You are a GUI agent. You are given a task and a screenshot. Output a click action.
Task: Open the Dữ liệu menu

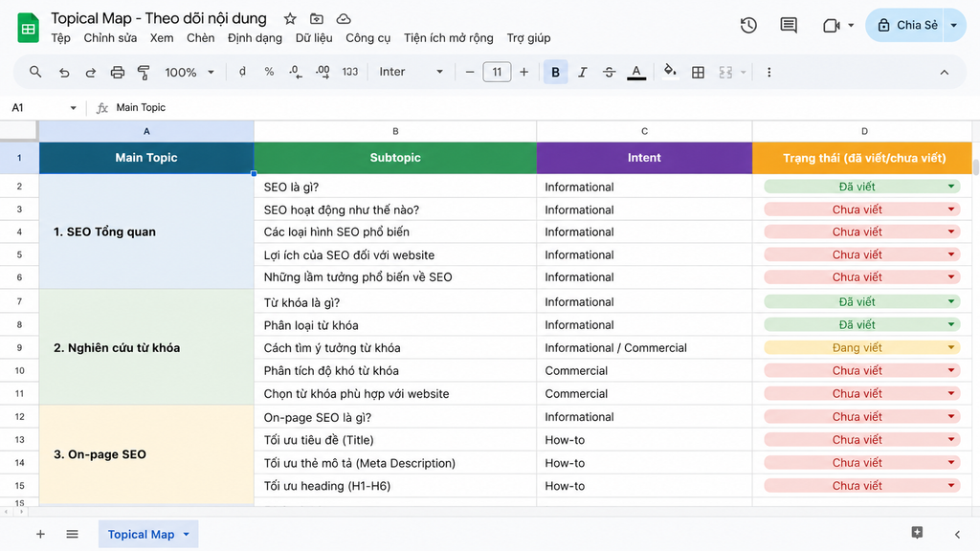point(314,38)
